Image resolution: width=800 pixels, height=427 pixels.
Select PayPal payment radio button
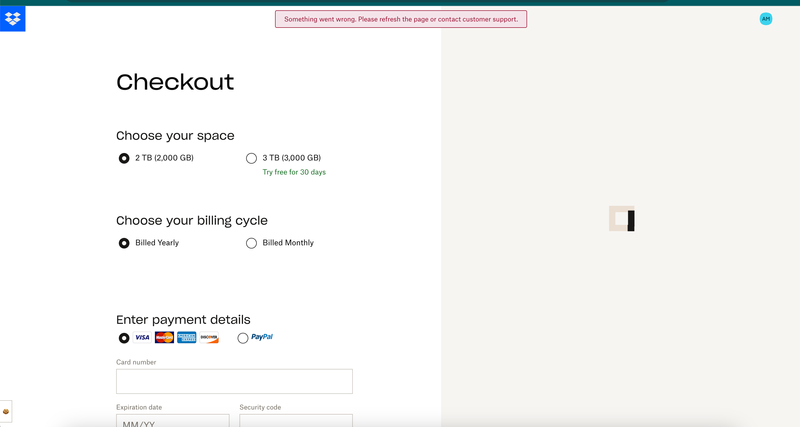click(x=243, y=338)
